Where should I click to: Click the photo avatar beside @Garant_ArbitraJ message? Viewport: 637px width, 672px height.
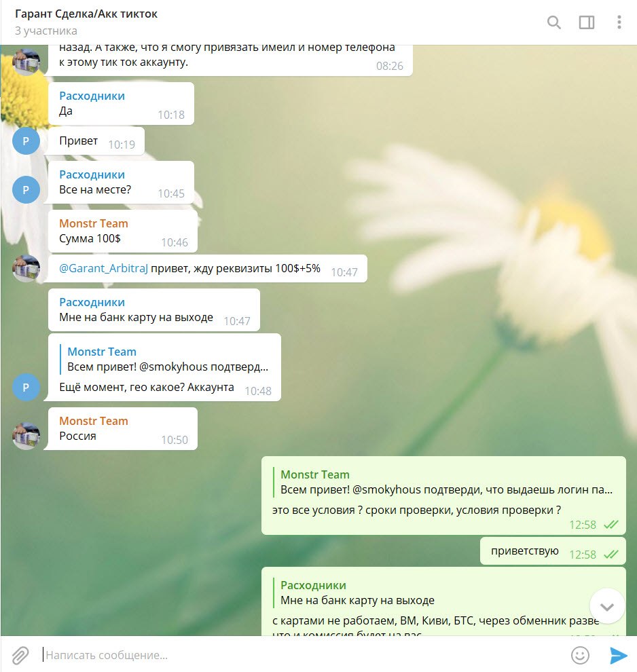click(x=26, y=268)
